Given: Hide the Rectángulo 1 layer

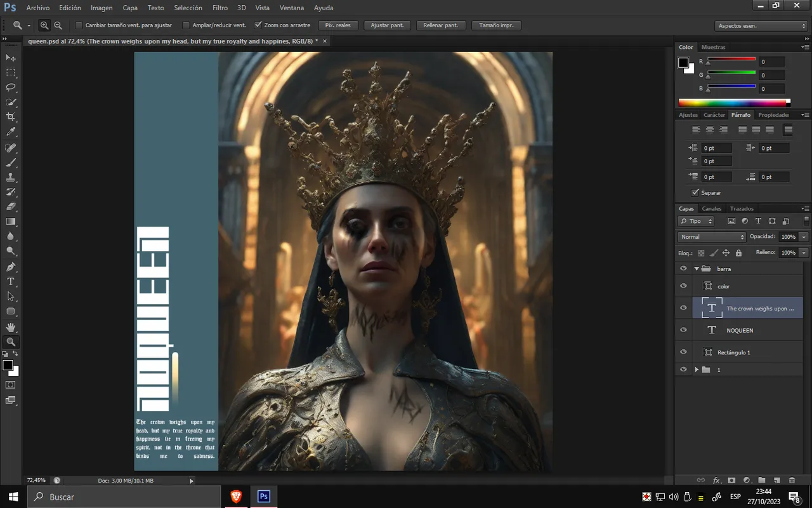Looking at the screenshot, I should point(683,352).
